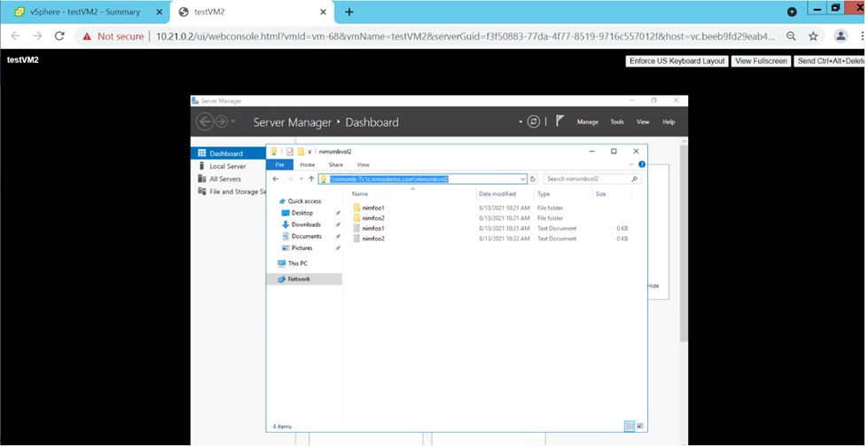This screenshot has width=868, height=447.
Task: Open the Tools menu in Server Manager
Action: pos(617,122)
